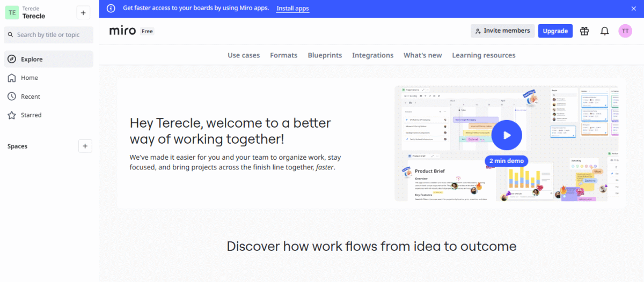
Task: Click the TE team avatar icon
Action: tap(11, 12)
